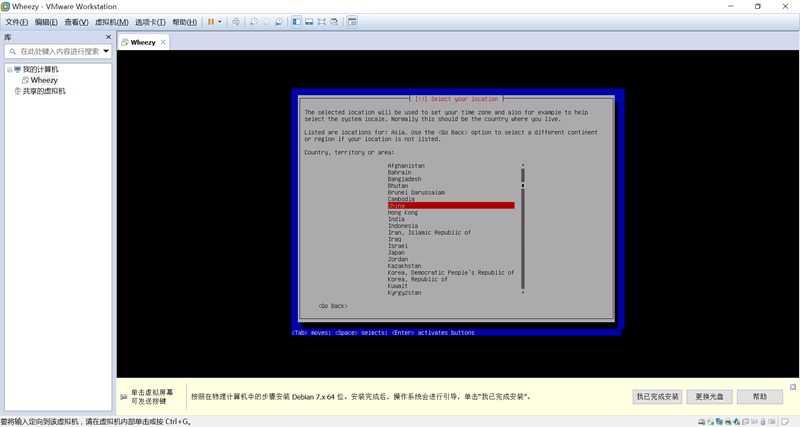Choose Cambodia in the country list
This screenshot has width=800, height=427.
click(401, 199)
